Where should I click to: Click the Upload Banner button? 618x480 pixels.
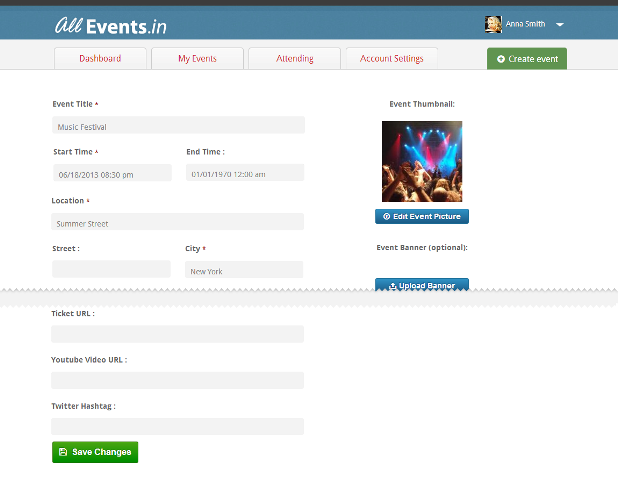click(422, 285)
